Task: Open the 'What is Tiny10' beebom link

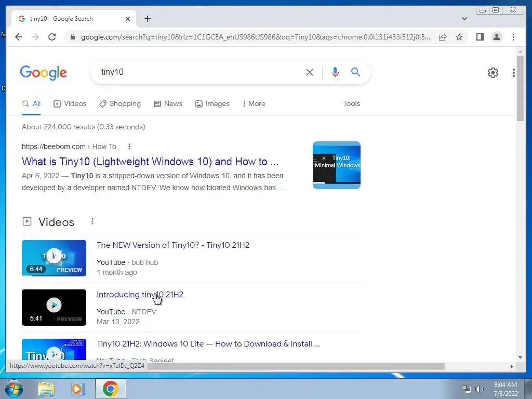Action: tap(150, 162)
